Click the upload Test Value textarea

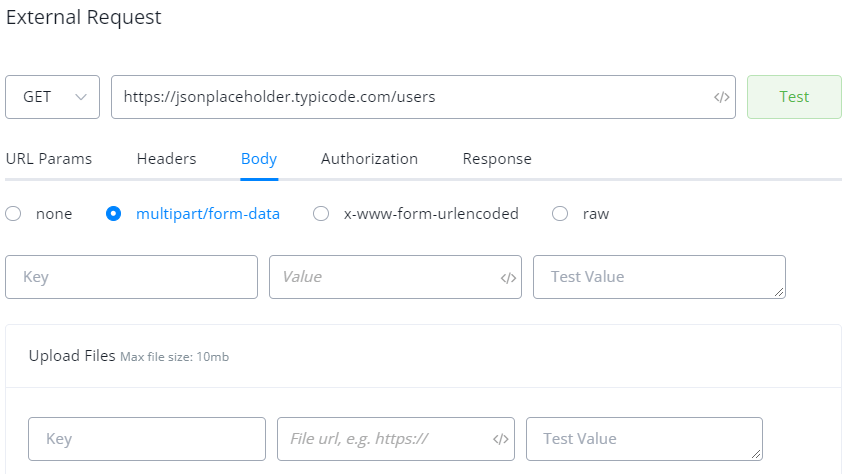[x=643, y=439]
